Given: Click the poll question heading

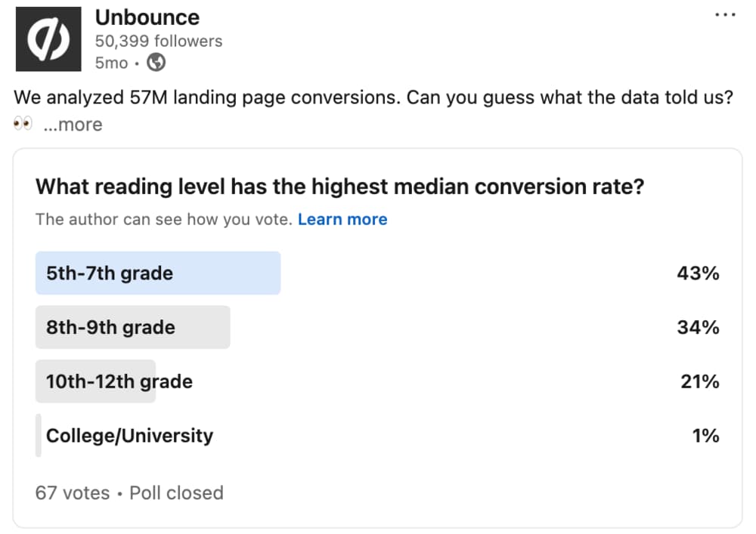Looking at the screenshot, I should point(339,186).
